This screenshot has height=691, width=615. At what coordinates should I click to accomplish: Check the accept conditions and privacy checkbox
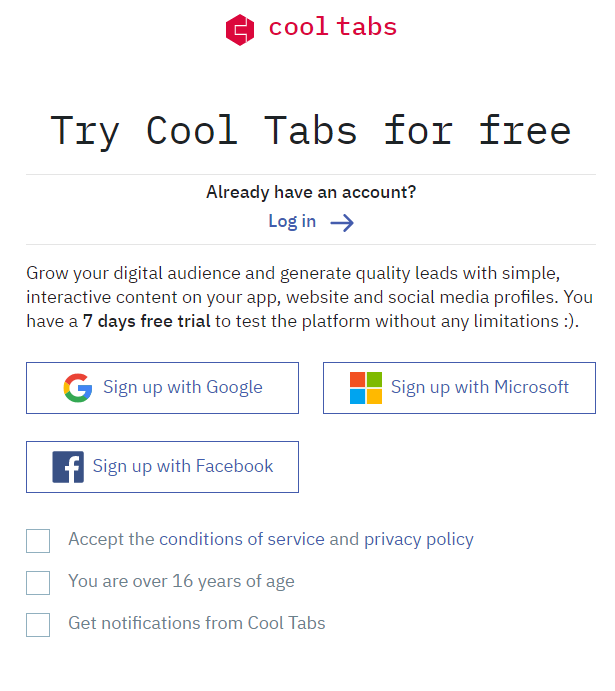(38, 541)
